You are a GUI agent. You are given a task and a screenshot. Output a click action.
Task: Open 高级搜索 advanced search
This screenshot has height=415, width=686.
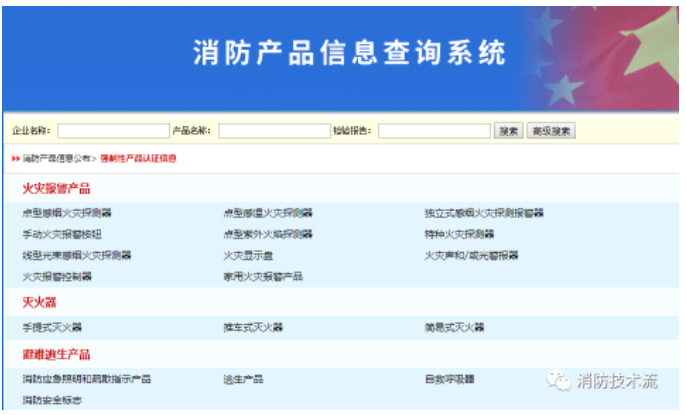[x=551, y=131]
